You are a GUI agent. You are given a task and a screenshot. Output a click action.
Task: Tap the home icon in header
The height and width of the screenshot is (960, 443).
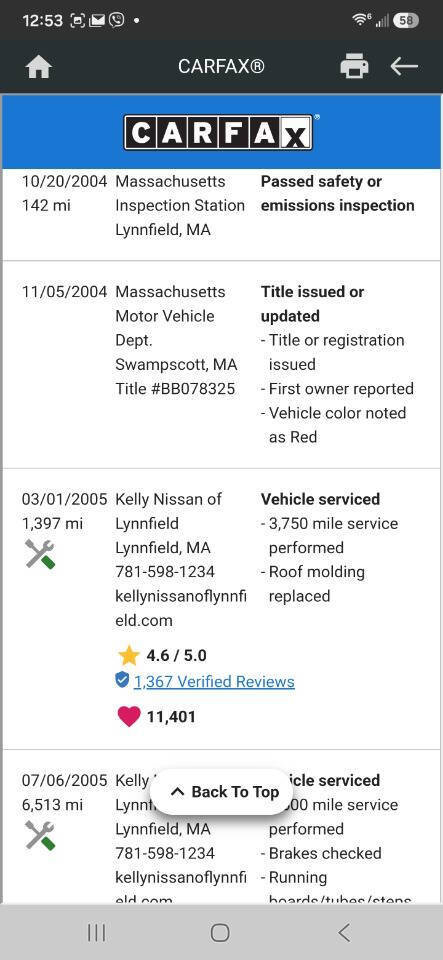(x=39, y=67)
